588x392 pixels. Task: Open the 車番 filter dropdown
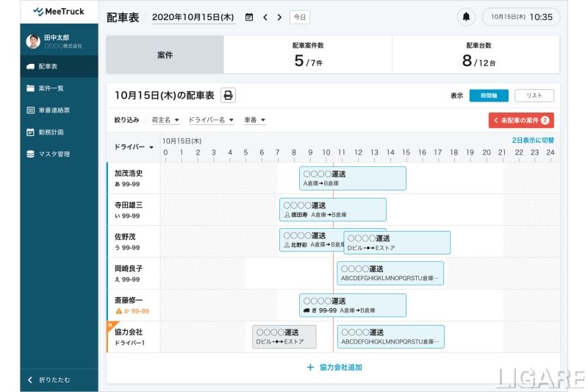point(254,120)
